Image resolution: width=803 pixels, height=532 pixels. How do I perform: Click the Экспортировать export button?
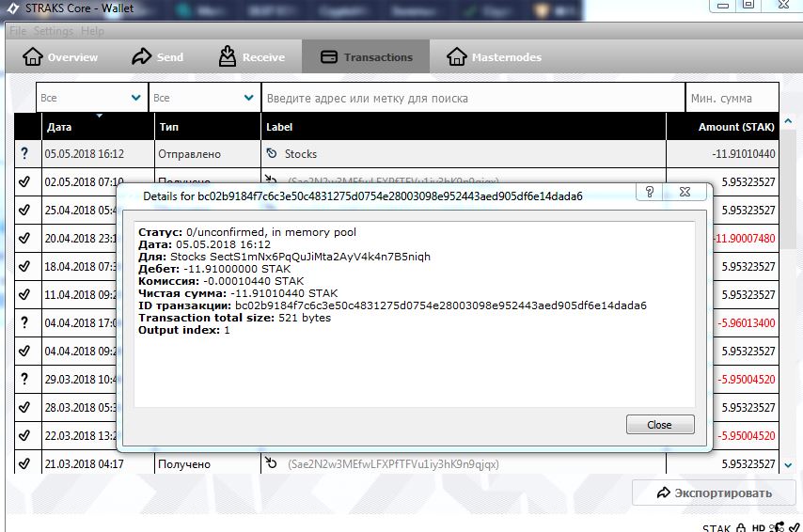(714, 493)
